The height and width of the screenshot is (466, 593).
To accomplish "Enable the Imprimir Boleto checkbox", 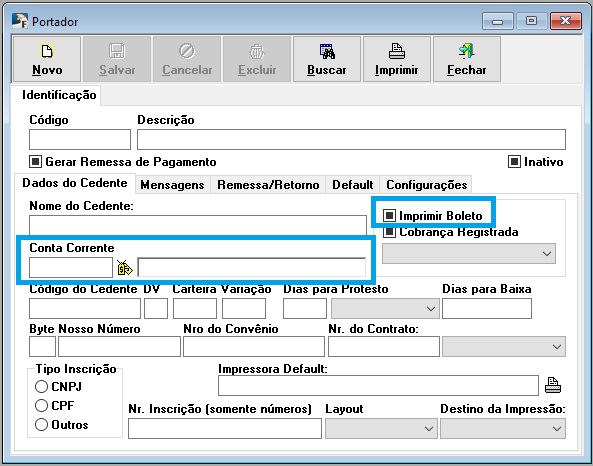I will pyautogui.click(x=389, y=215).
